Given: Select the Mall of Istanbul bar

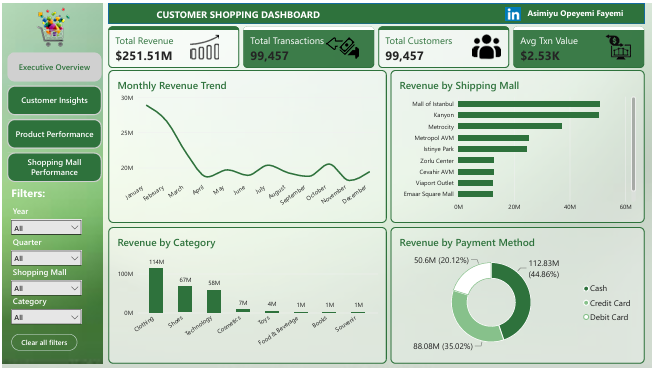Looking at the screenshot, I should click(x=529, y=104).
